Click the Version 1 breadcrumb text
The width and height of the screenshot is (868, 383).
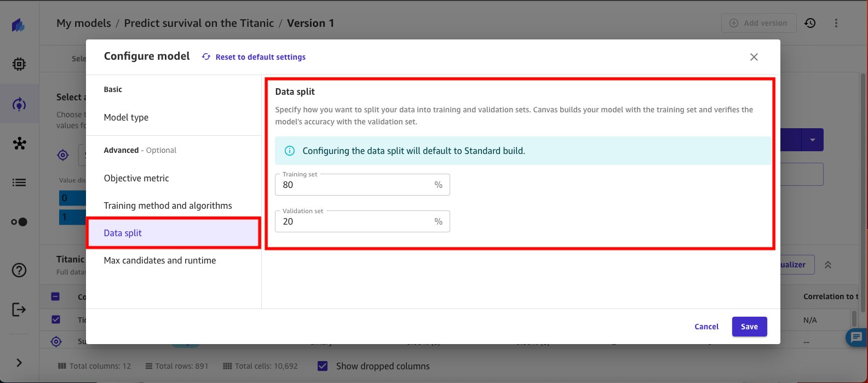click(311, 23)
